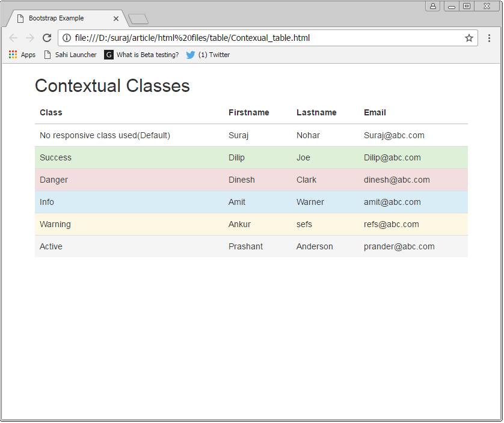This screenshot has width=504, height=423.
Task: Select the Dilip@abc.com email text
Action: pyautogui.click(x=392, y=157)
